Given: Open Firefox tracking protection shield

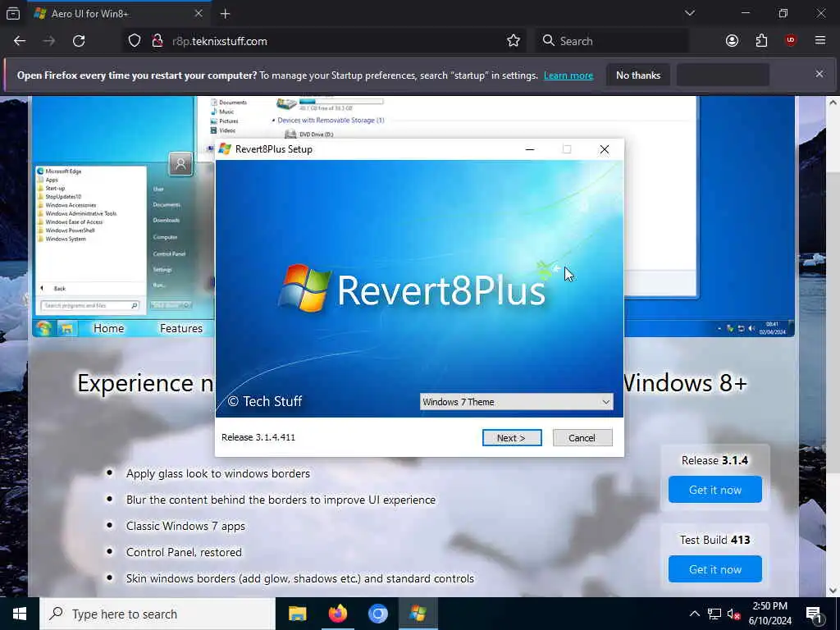Looking at the screenshot, I should tap(135, 41).
